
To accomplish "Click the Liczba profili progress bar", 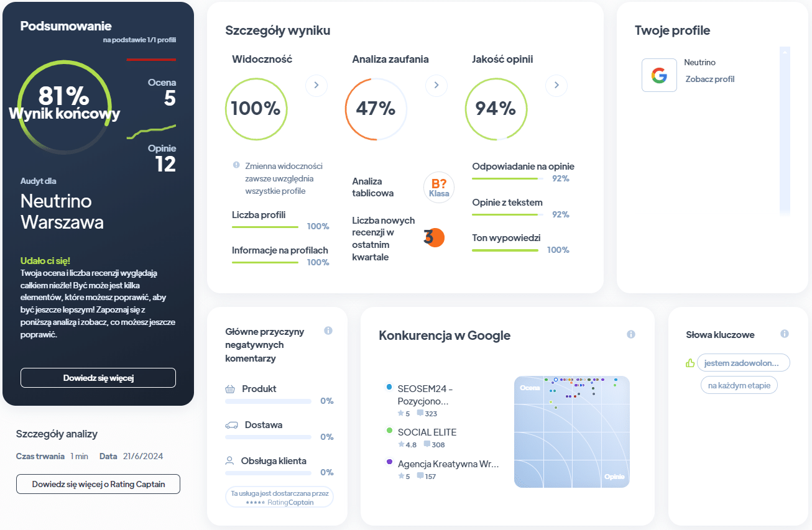I will (265, 227).
